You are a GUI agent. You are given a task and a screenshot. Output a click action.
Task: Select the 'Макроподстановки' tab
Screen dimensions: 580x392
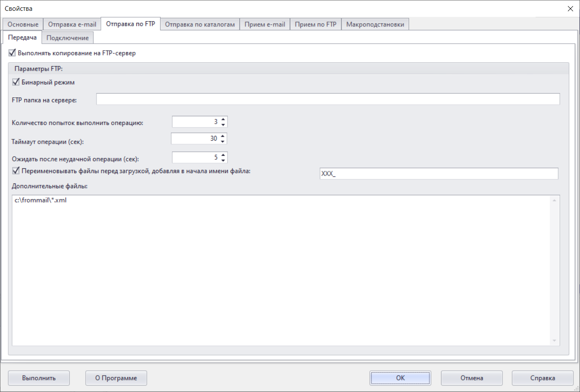point(375,24)
